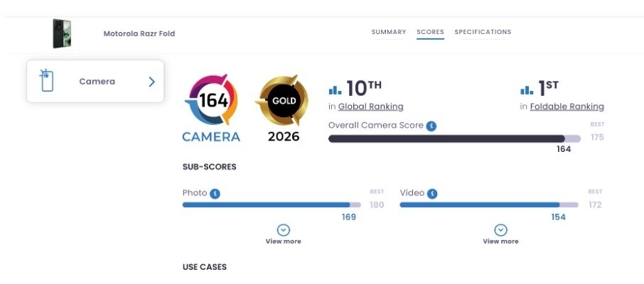Expand Video sub-scores with View more arrow
Screen dimensions: 644x284
(x=500, y=230)
